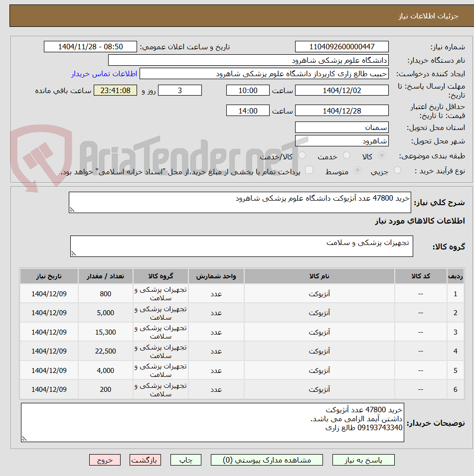The width and height of the screenshot is (474, 476).
Task: Click quantity 4,000 in row 5
Action: coord(106,370)
